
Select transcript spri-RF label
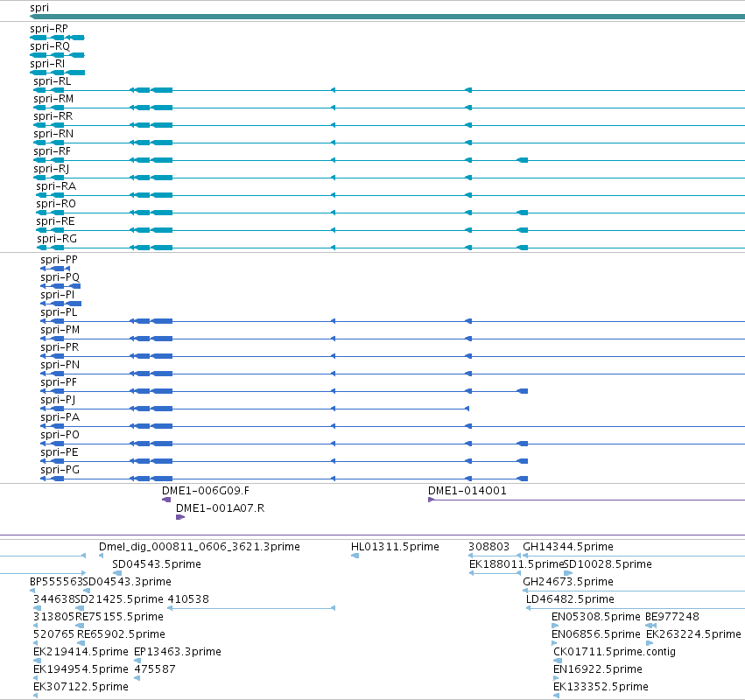52,151
